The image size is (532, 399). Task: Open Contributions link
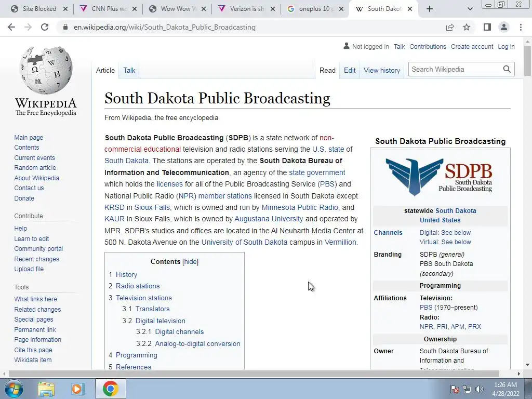click(x=428, y=46)
